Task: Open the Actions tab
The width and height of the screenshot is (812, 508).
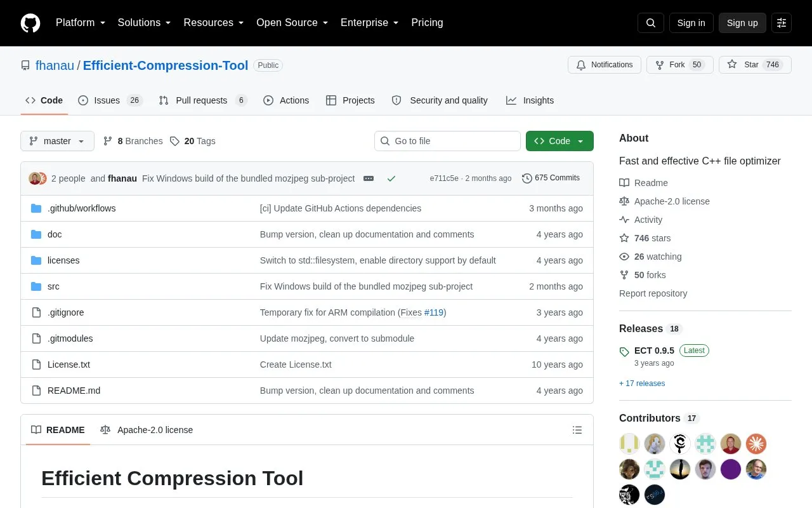Action: (x=286, y=100)
